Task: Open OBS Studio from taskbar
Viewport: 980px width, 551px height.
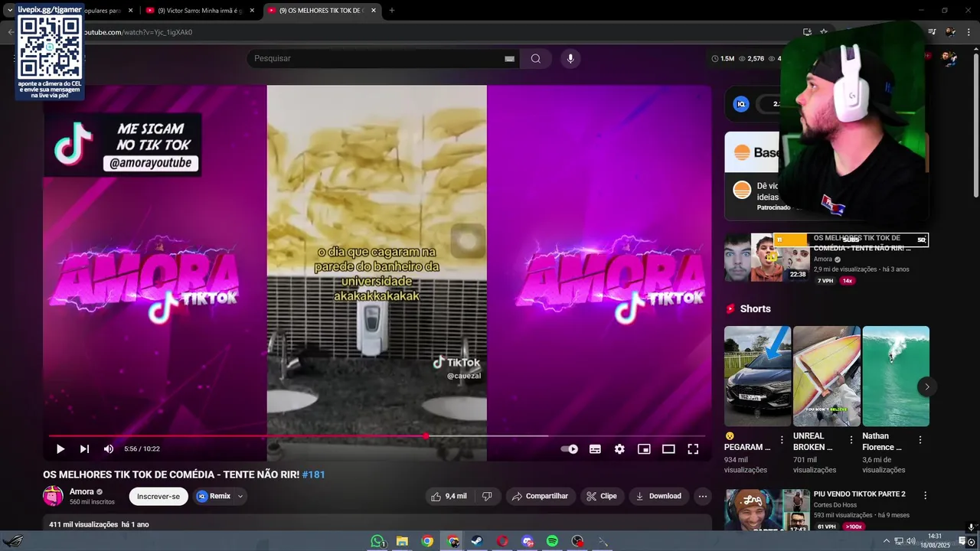Action: pyautogui.click(x=577, y=541)
